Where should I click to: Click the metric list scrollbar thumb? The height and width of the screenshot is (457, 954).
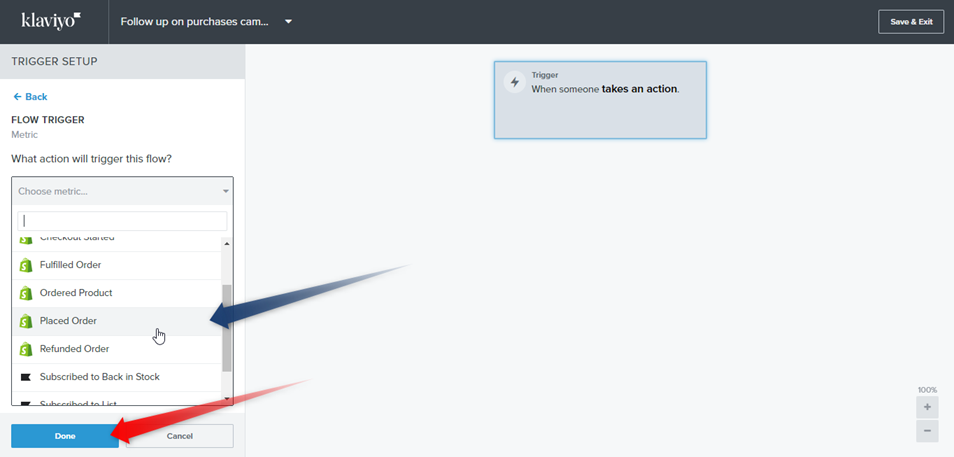pyautogui.click(x=227, y=328)
